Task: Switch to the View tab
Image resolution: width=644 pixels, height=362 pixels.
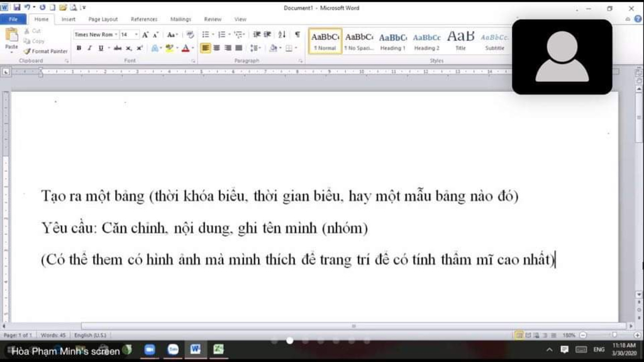Action: 240,20
